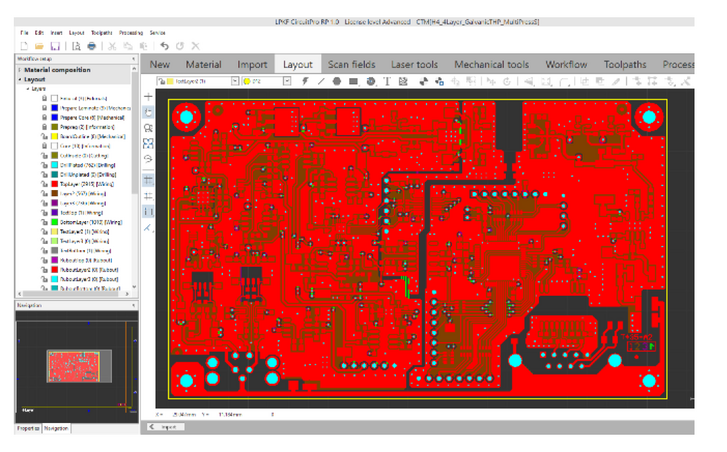Viewport: 727px width, 452px height.
Task: Open file with the folder icon
Action: (38, 46)
